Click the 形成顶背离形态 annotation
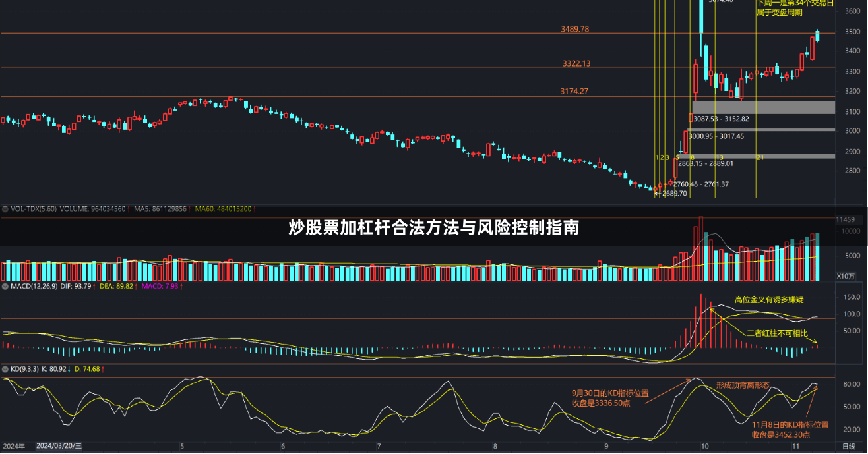868x454 pixels. [743, 385]
